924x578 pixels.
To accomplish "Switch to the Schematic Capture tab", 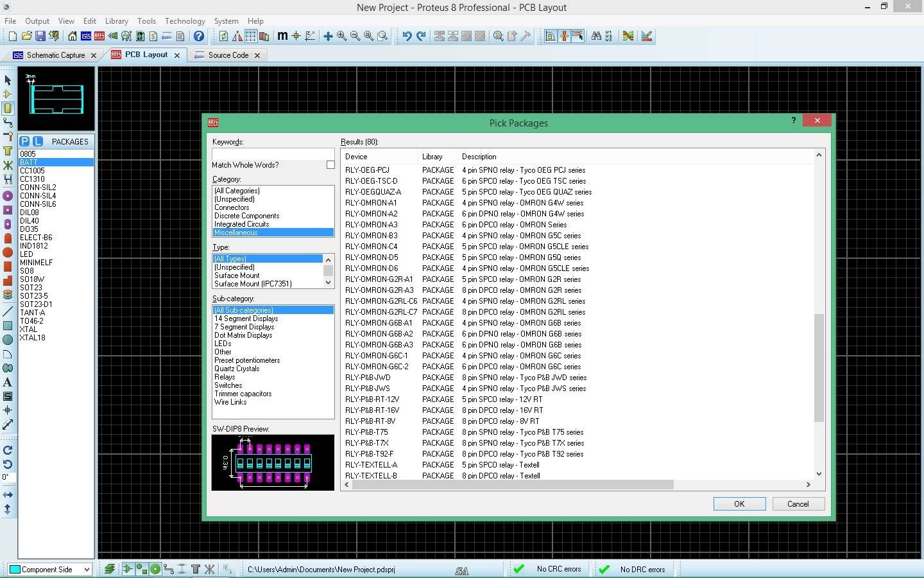I will 55,55.
